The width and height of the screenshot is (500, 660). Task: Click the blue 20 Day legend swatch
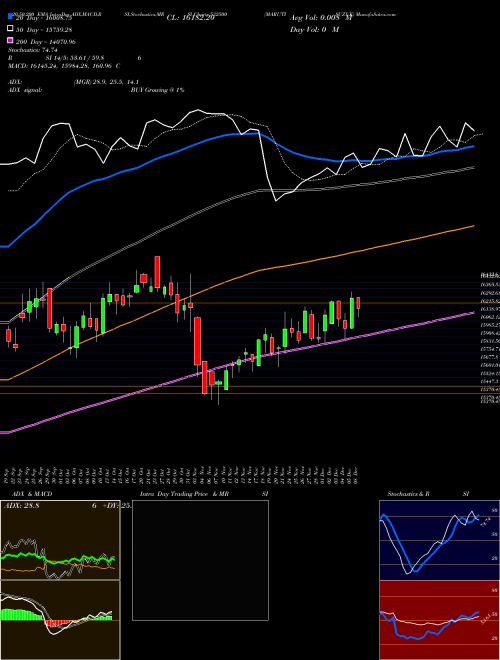[x=11, y=17]
